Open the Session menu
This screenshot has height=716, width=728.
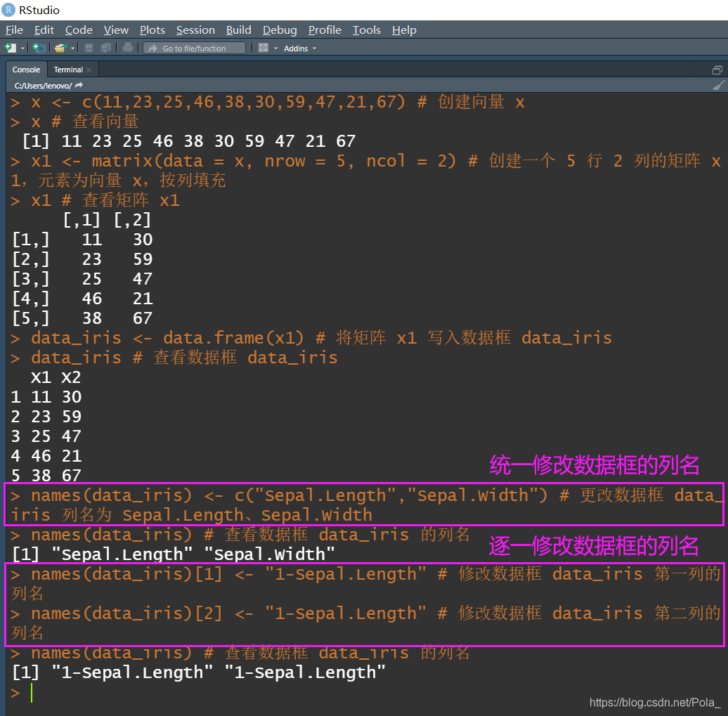pyautogui.click(x=195, y=30)
